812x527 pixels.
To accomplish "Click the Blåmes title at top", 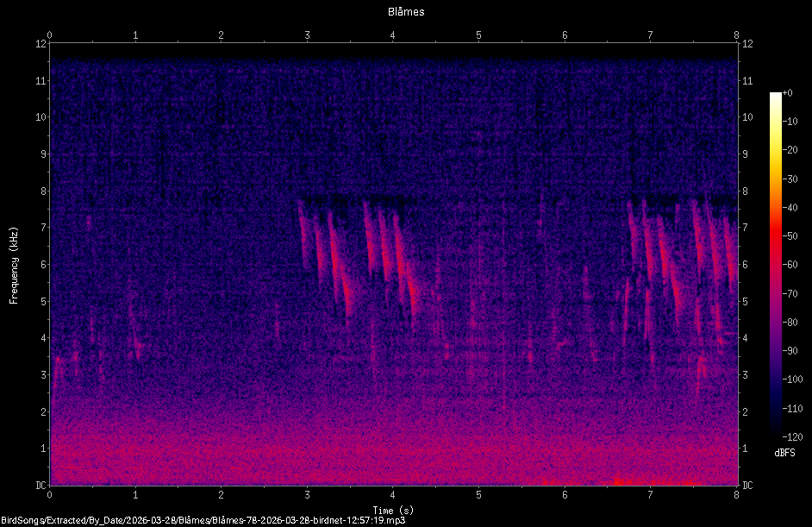I will (406, 12).
